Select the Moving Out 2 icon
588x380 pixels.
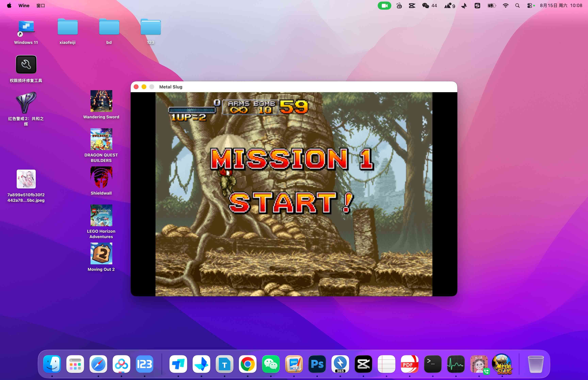click(101, 253)
